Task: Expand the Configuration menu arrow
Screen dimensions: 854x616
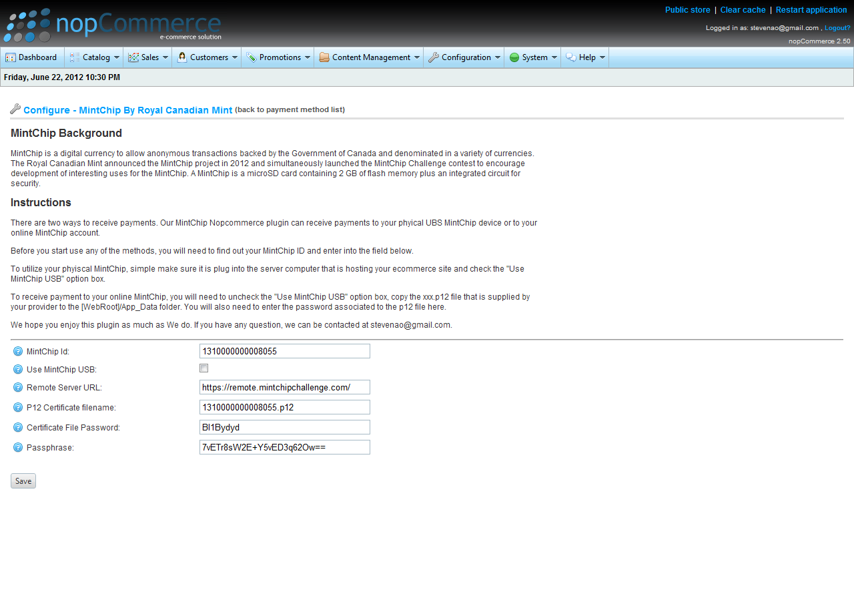Action: [x=498, y=57]
